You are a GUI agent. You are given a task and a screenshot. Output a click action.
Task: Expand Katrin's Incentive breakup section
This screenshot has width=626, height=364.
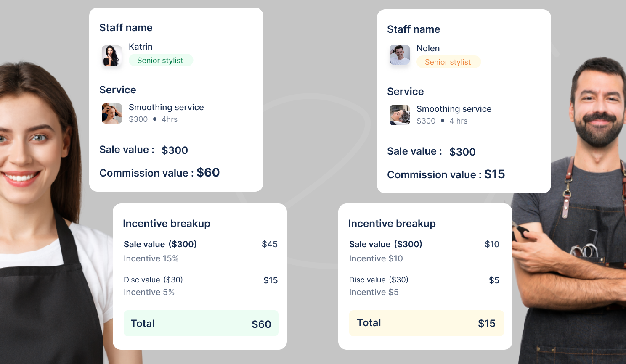pos(167,223)
